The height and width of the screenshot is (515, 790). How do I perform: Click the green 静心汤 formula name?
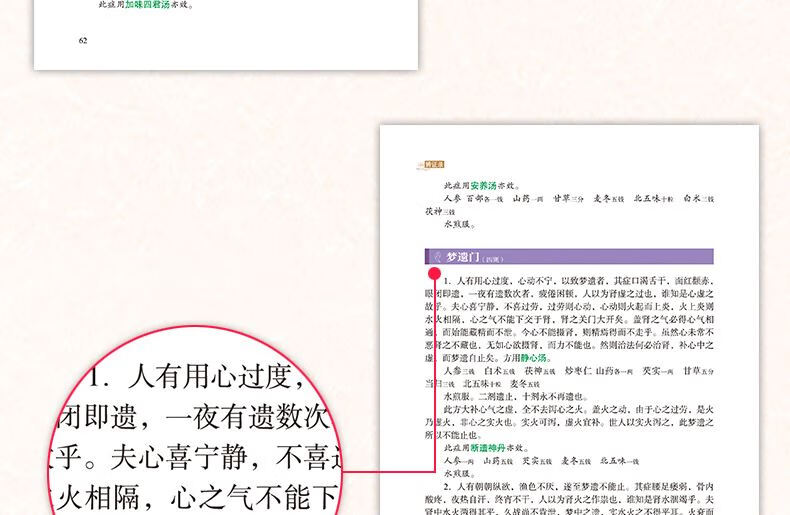(534, 357)
